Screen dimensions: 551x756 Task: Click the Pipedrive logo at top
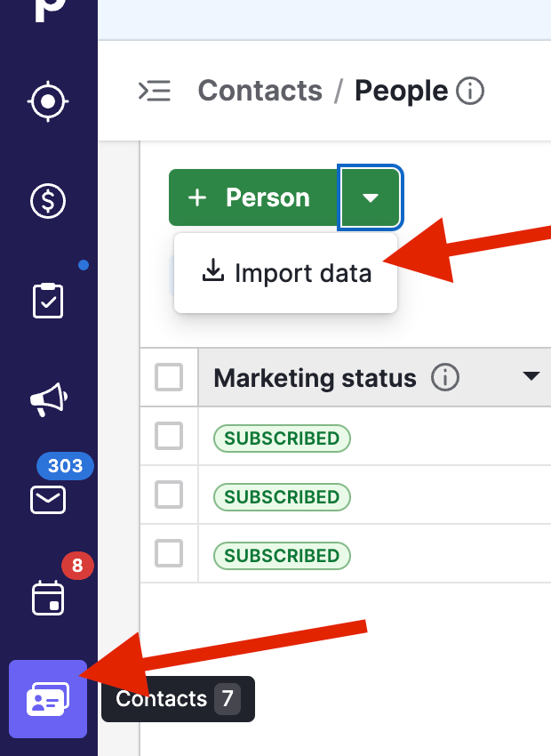49,10
